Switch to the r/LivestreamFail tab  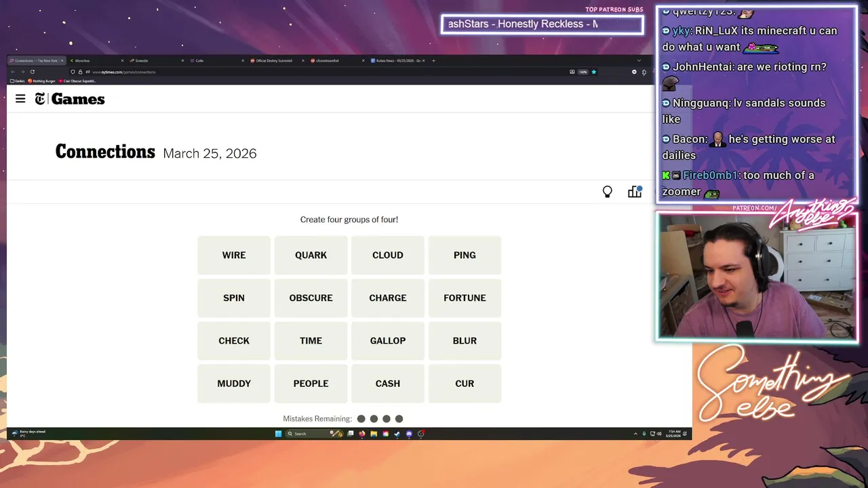[x=338, y=60]
